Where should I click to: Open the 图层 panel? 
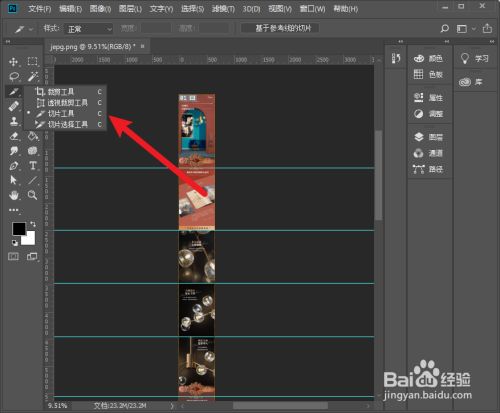(x=428, y=137)
